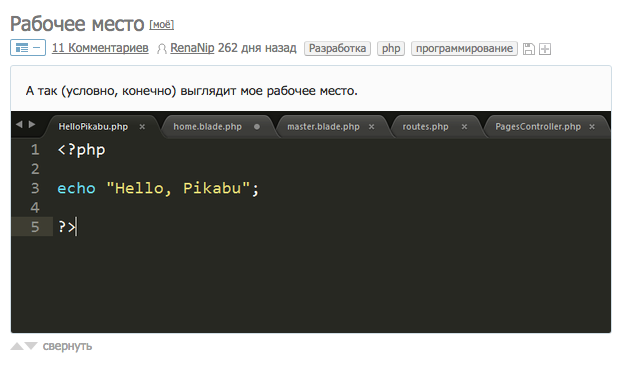Click the up triangle below the post
The image size is (632, 369).
click(17, 346)
